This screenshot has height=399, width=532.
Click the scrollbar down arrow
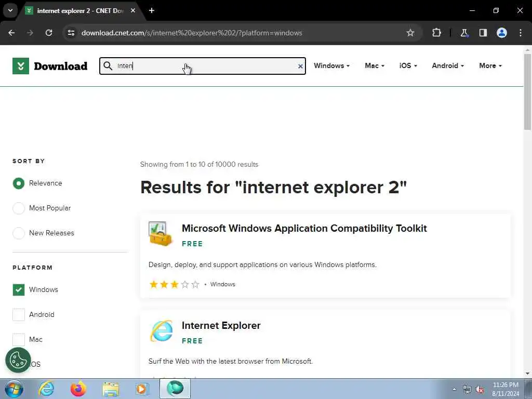(x=528, y=374)
